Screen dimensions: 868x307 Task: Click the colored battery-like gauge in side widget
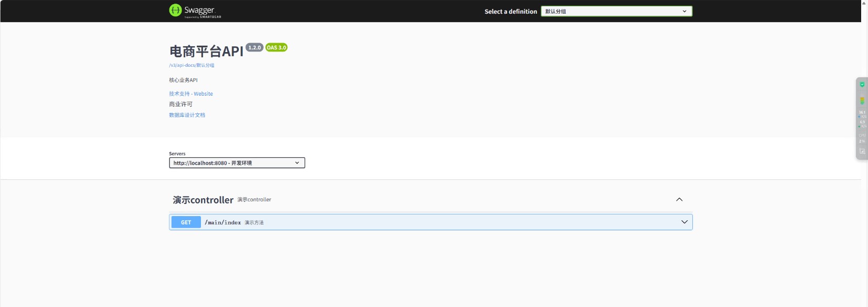pyautogui.click(x=862, y=100)
